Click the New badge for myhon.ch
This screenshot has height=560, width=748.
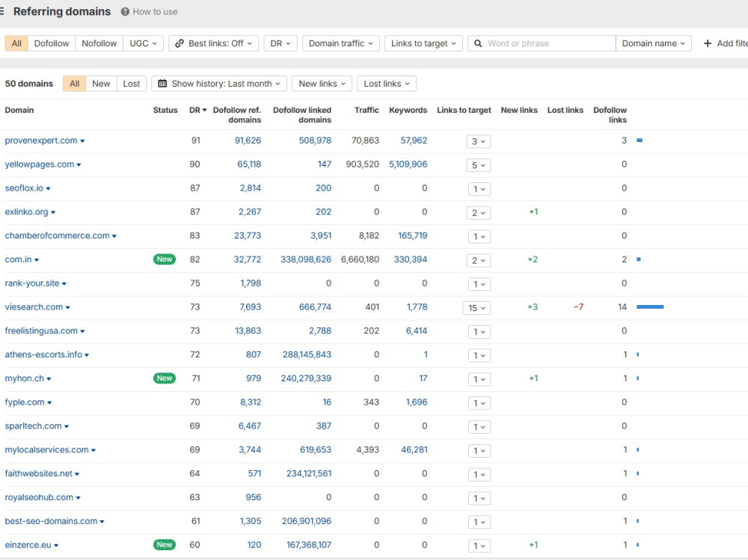[165, 378]
